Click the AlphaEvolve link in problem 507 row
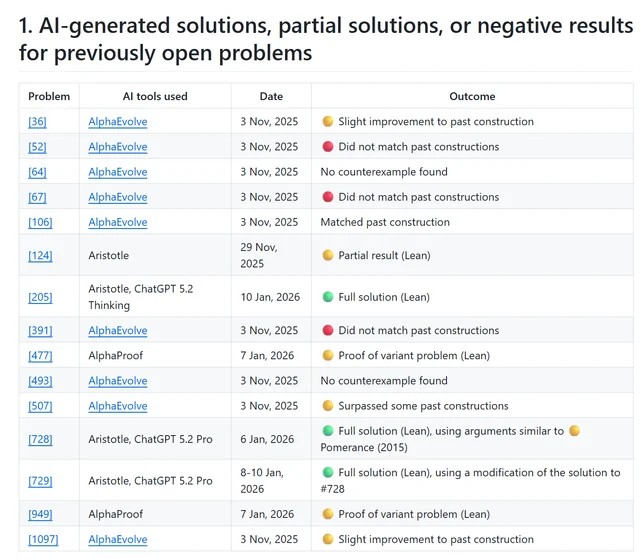Image resolution: width=640 pixels, height=559 pixels. [x=117, y=406]
